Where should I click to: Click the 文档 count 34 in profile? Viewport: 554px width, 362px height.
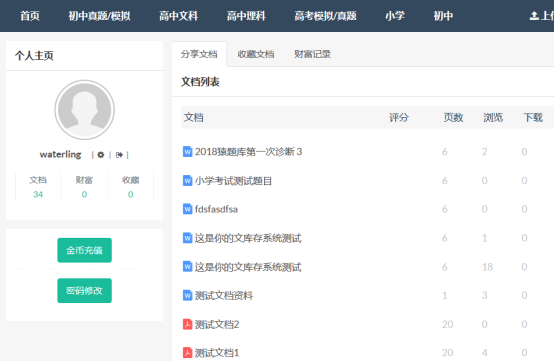pyautogui.click(x=38, y=194)
